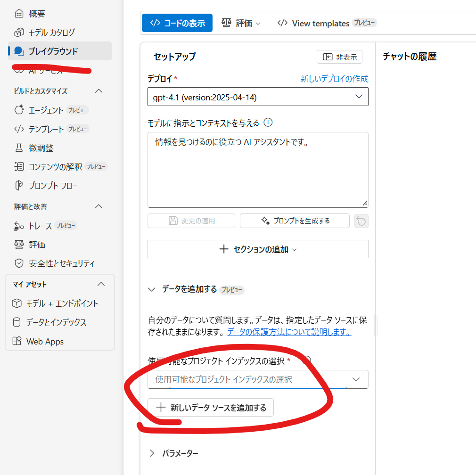Click the box icon beside モデル + エンドポイント

[16, 303]
